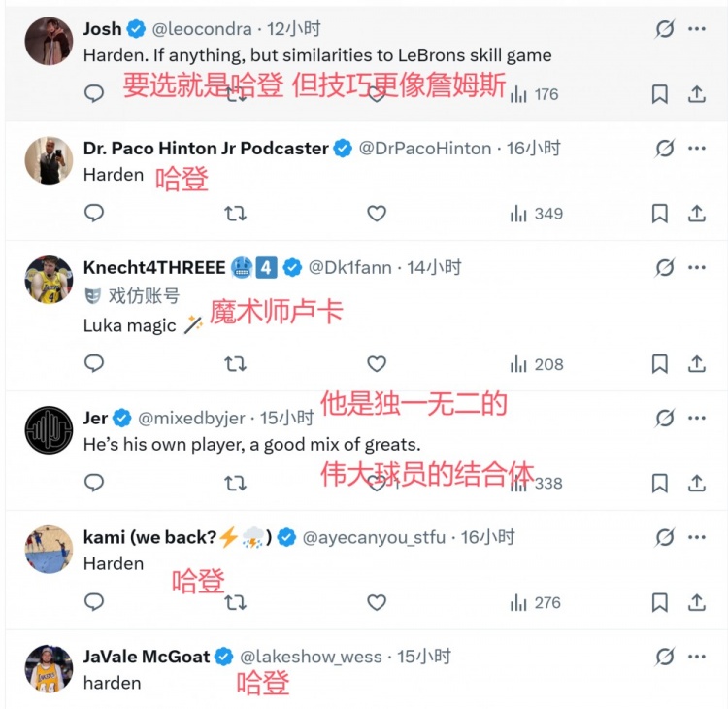Image resolution: width=728 pixels, height=709 pixels.
Task: Share Josh's tweet via upload icon
Action: tap(696, 94)
